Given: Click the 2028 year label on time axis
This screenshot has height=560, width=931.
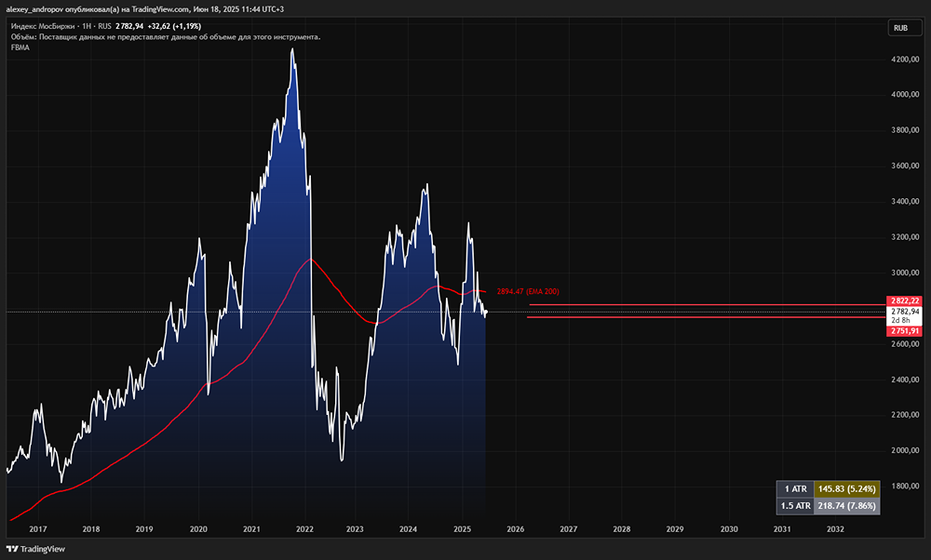Looking at the screenshot, I should 622,529.
